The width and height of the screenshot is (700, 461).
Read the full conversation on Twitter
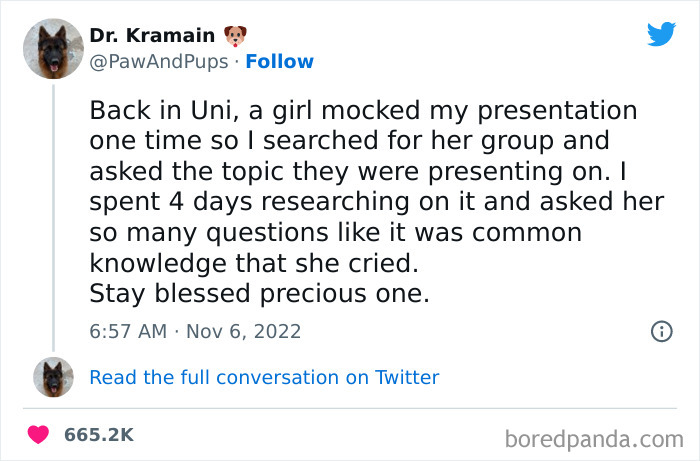[264, 377]
